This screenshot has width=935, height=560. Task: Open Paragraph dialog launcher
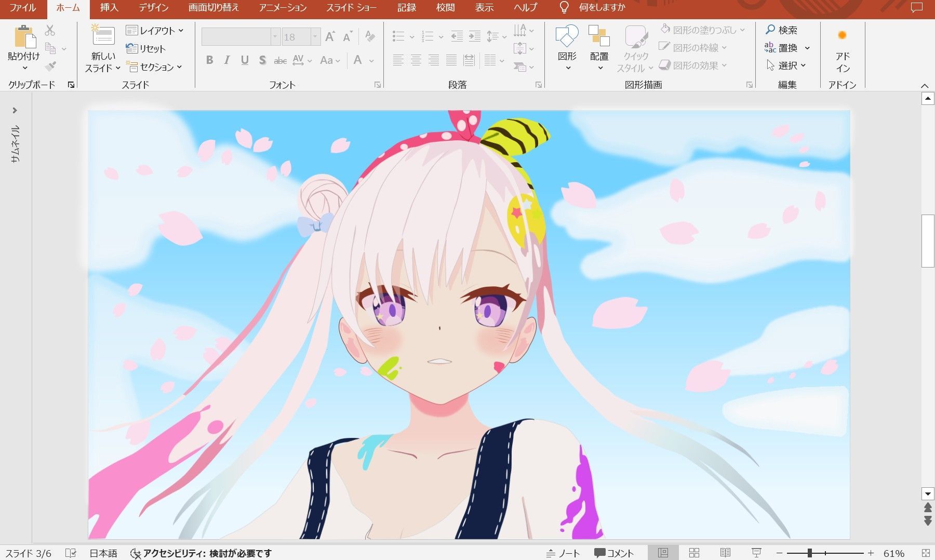pyautogui.click(x=539, y=85)
